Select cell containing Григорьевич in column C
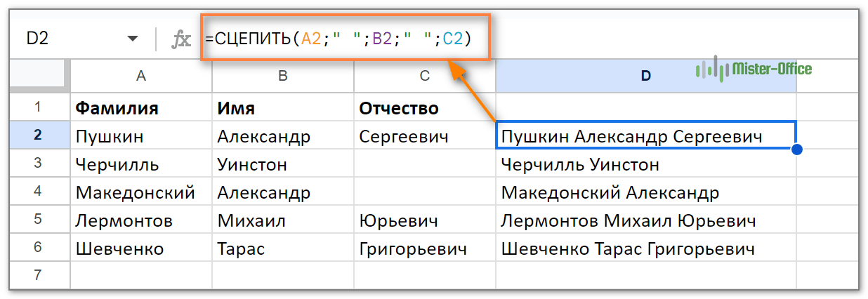Screen dimensions: 868x299 pyautogui.click(x=424, y=248)
